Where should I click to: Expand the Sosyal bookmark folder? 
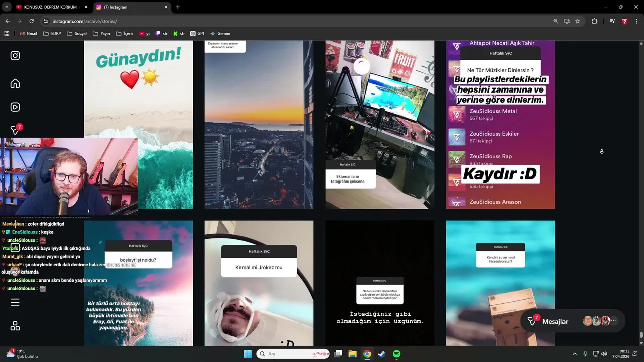coord(76,34)
